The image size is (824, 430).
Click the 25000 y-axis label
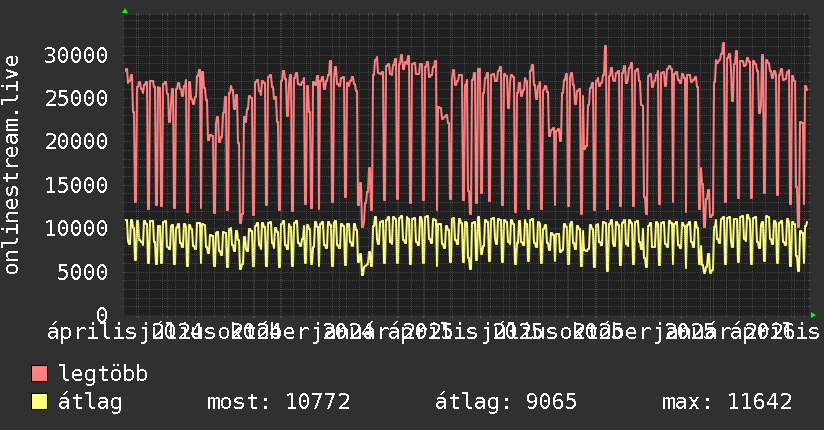click(76, 98)
